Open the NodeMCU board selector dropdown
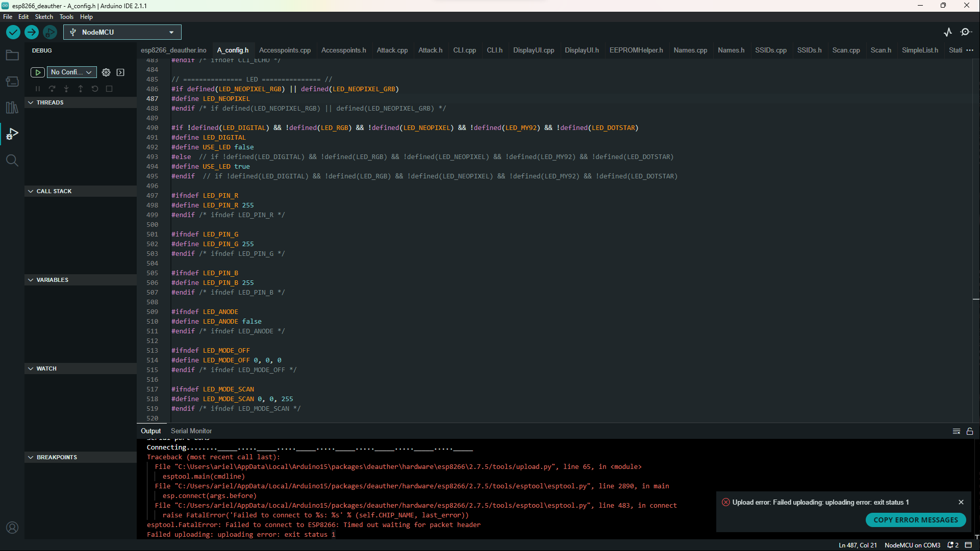This screenshot has height=551, width=980. pos(122,32)
